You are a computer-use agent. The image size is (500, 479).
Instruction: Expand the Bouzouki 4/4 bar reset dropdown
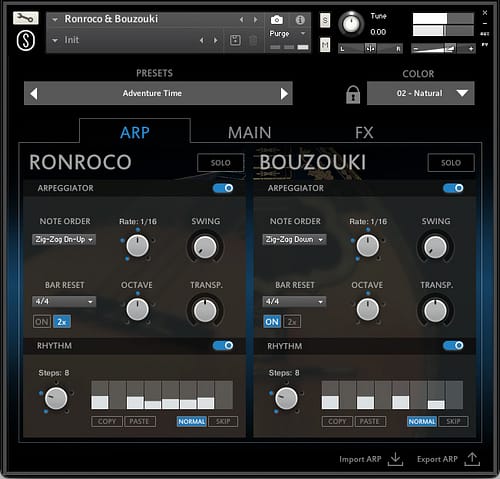[294, 301]
